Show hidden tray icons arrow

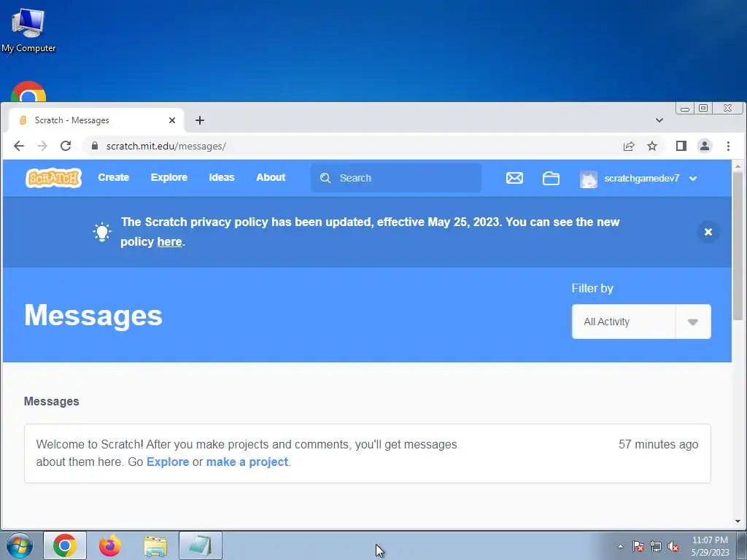click(x=620, y=546)
